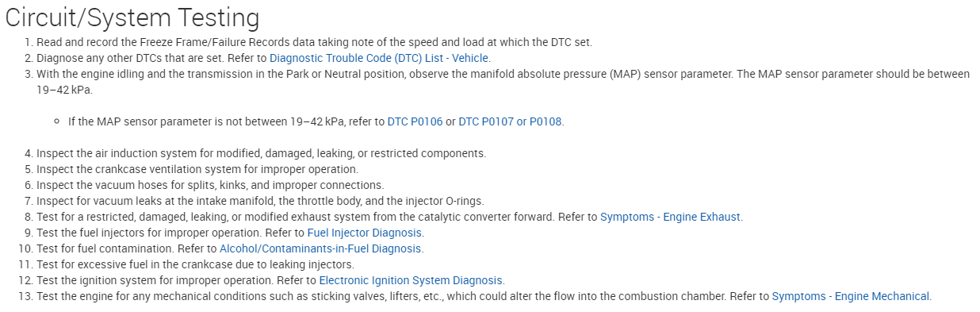The width and height of the screenshot is (980, 312).
Task: Follow the DTC P0107 or P0108 link
Action: (x=511, y=121)
